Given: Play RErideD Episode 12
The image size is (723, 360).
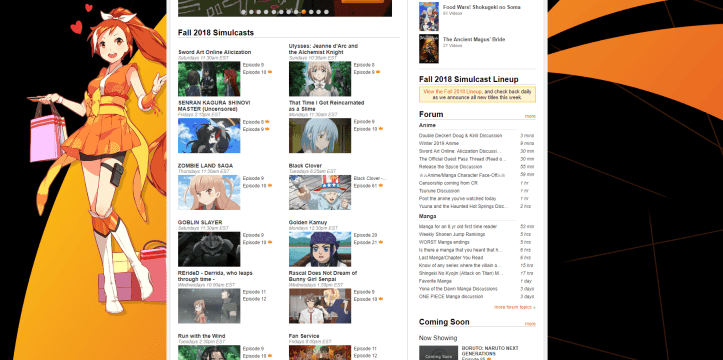Looking at the screenshot, I should click(254, 299).
